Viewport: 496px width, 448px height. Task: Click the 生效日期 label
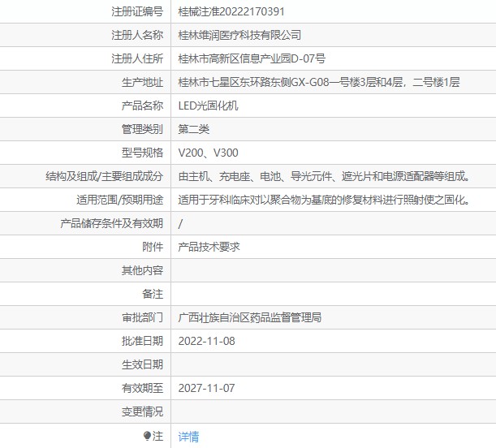point(142,364)
